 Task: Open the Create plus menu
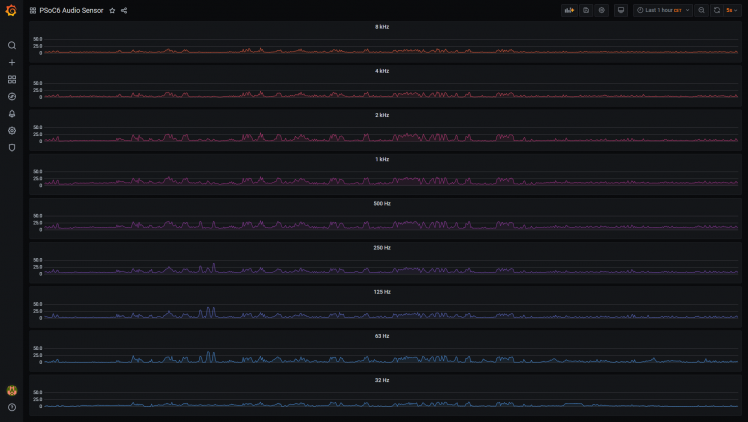coord(12,62)
